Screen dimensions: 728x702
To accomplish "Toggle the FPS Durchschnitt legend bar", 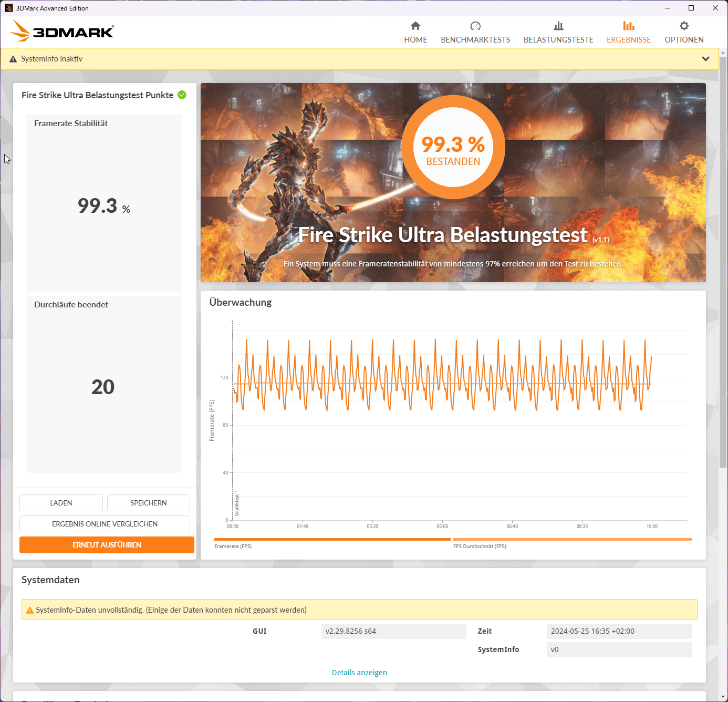I will click(573, 539).
